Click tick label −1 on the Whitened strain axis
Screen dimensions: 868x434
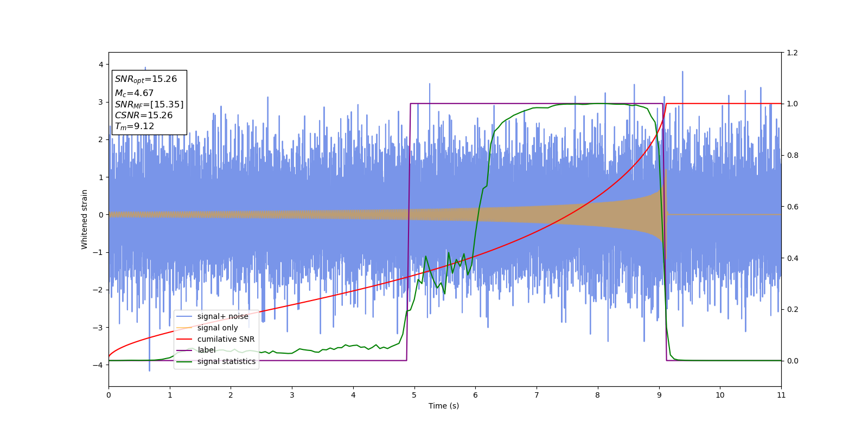click(x=98, y=252)
